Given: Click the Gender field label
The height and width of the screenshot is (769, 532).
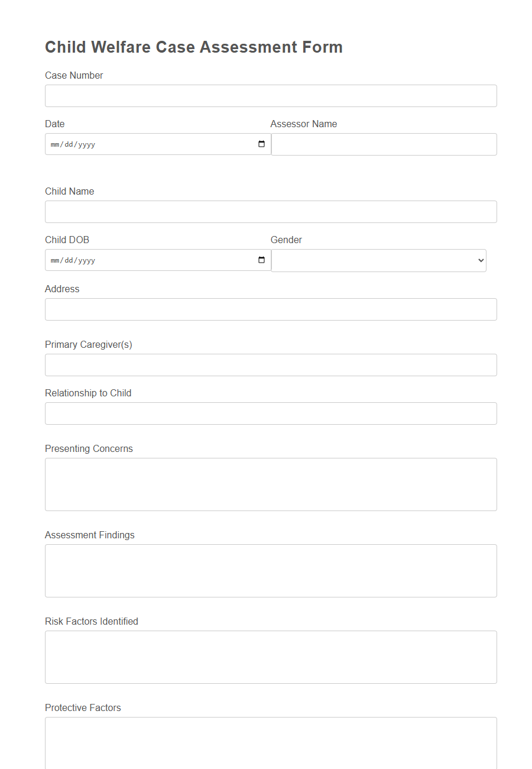Looking at the screenshot, I should pos(286,240).
